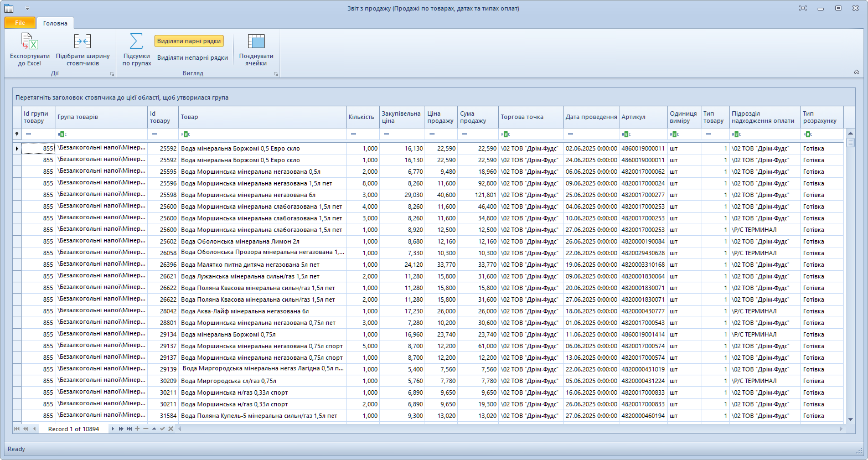Viewport: 868px width, 460px height.
Task: Click the vertical scrollbar up arrow
Action: (x=851, y=133)
